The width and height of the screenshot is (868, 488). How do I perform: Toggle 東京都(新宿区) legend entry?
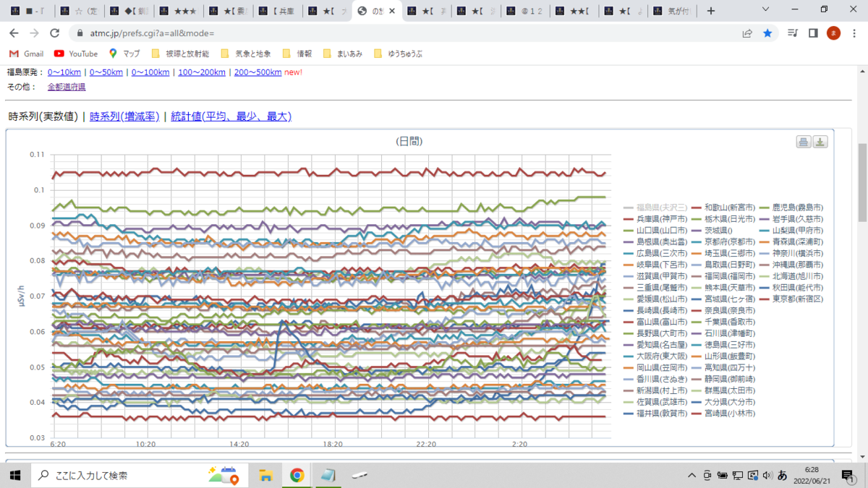(x=791, y=299)
